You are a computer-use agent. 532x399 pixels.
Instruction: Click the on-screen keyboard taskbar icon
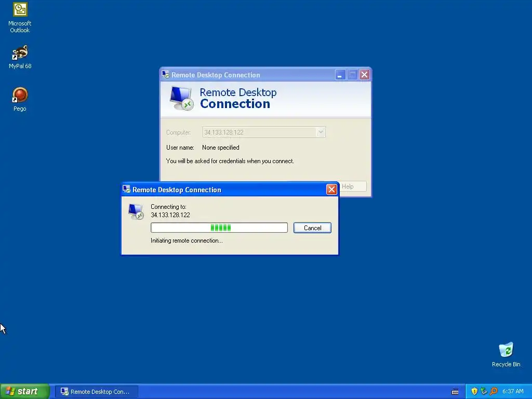(455, 392)
